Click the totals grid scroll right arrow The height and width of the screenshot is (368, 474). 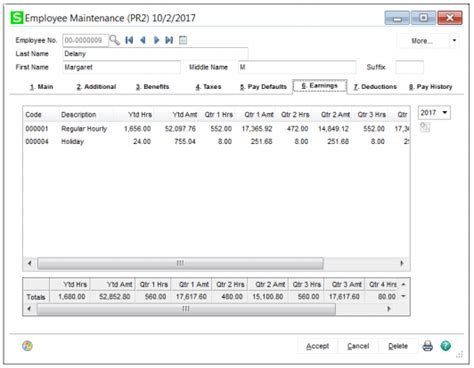[x=388, y=309]
